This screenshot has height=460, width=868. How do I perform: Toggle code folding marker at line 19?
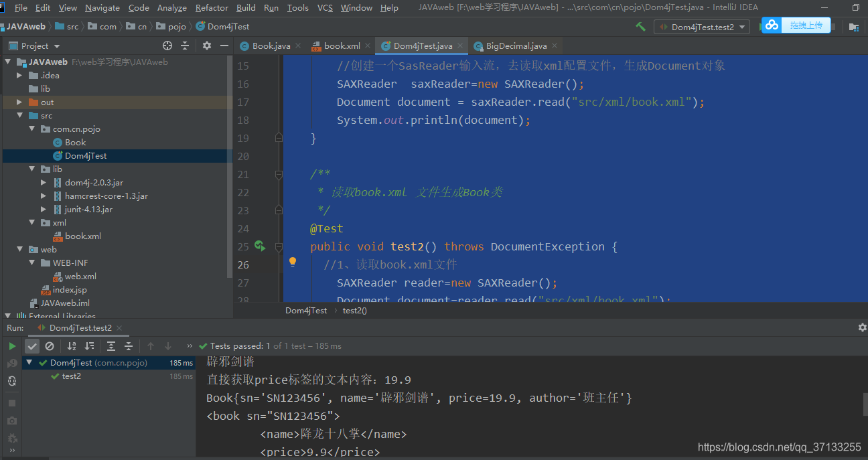point(279,138)
